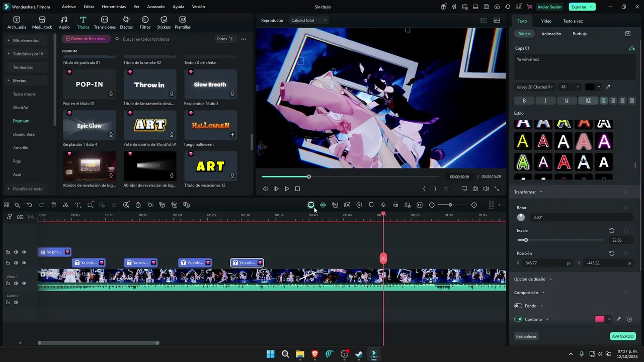Click the preview volume speaker icon
The height and width of the screenshot is (362, 644).
486,189
